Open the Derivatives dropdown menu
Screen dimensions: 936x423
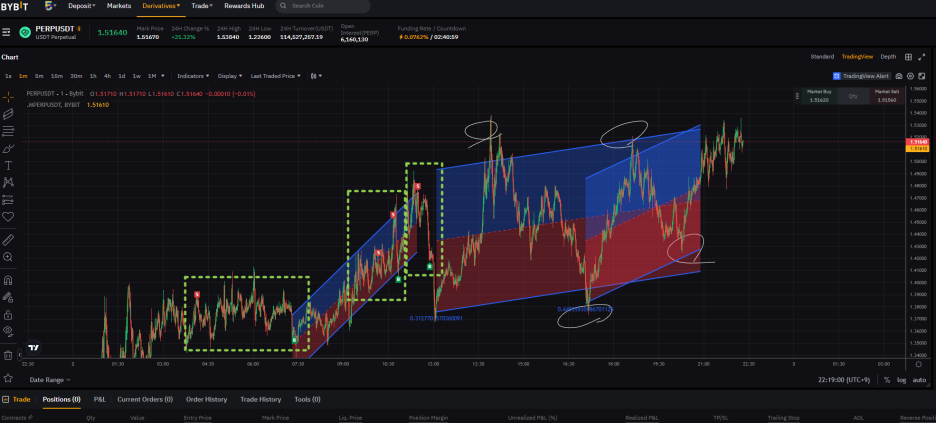tap(162, 6)
